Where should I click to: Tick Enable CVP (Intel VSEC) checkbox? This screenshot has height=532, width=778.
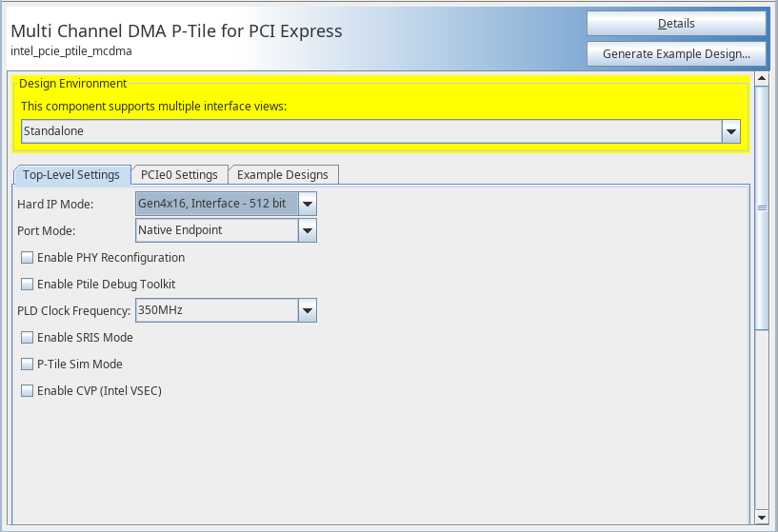pos(28,391)
